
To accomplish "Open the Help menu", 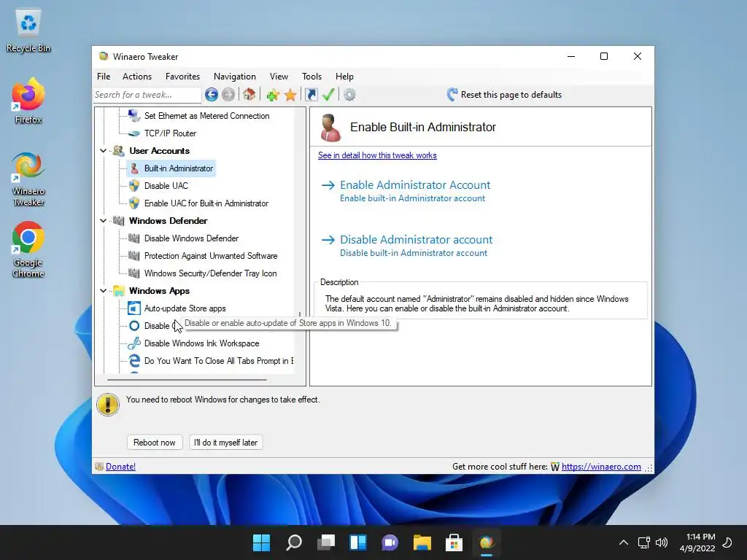I will (x=344, y=76).
